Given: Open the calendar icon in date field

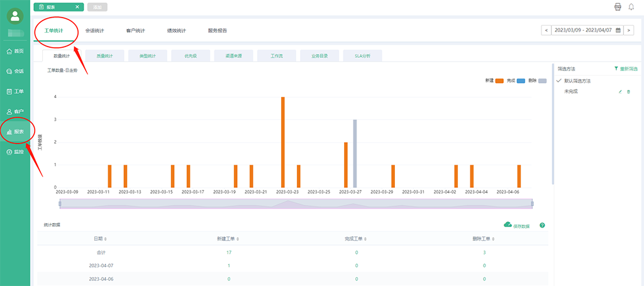Looking at the screenshot, I should pos(618,30).
